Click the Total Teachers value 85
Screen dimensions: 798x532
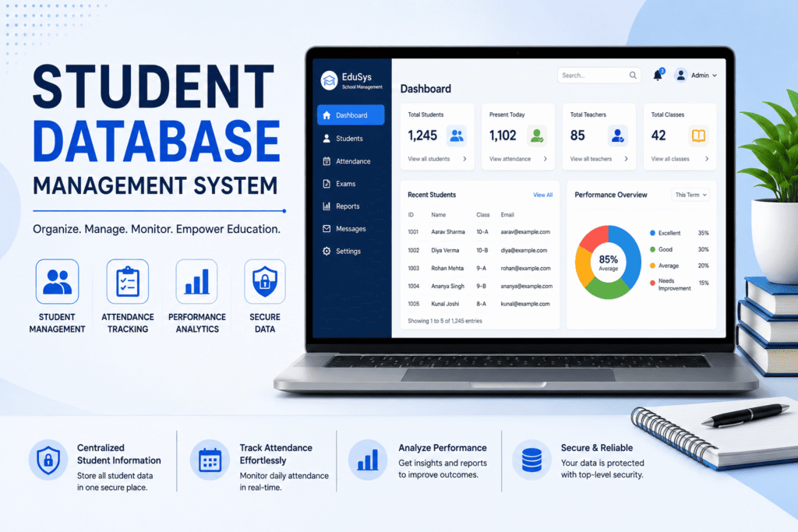[577, 136]
